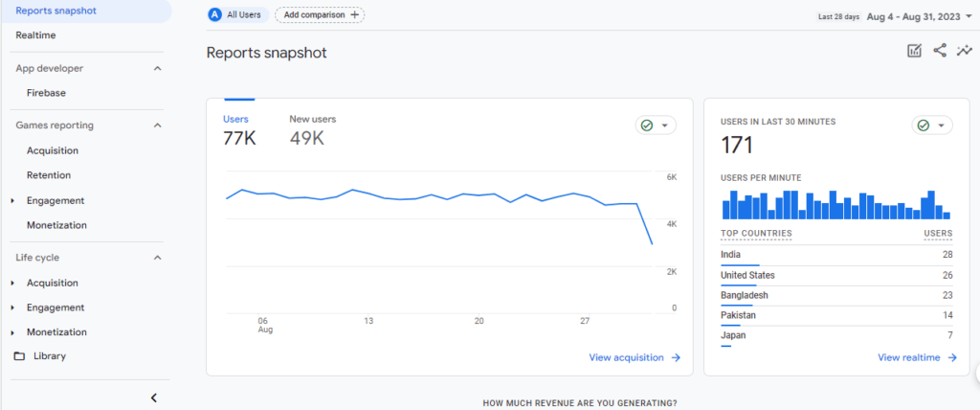
Task: Click the United States country row
Action: 836,276
